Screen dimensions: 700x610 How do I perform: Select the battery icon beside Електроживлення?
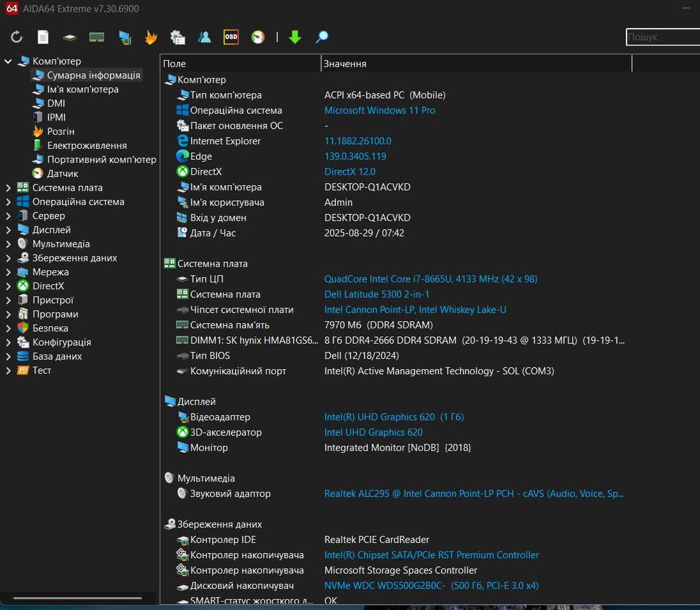(x=38, y=145)
